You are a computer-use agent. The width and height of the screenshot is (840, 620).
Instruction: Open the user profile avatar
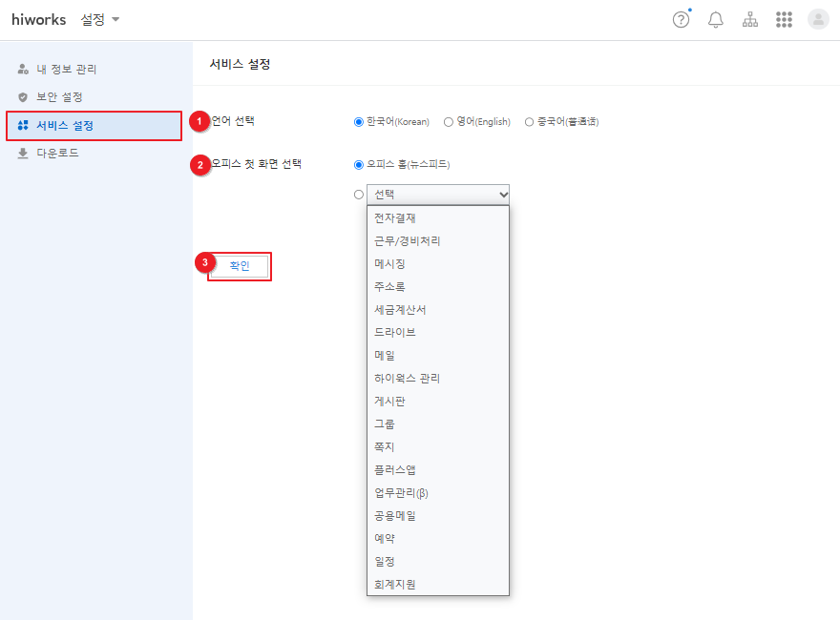(818, 20)
